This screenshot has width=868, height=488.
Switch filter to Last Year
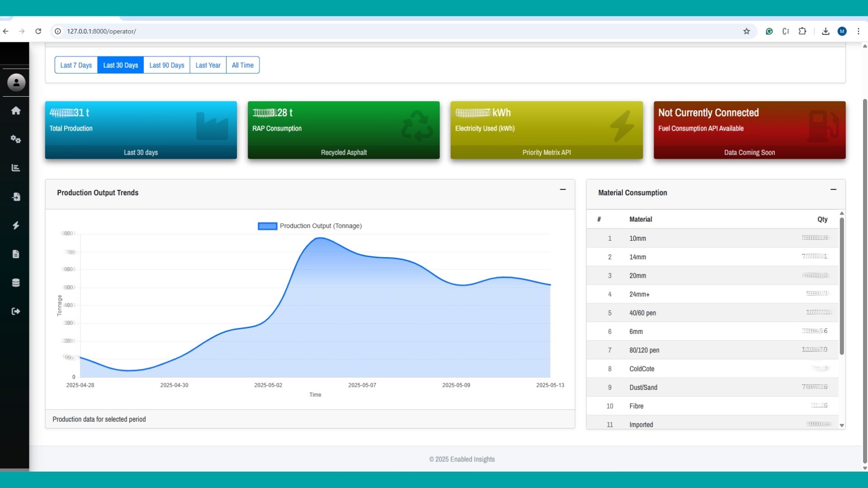[x=208, y=65]
